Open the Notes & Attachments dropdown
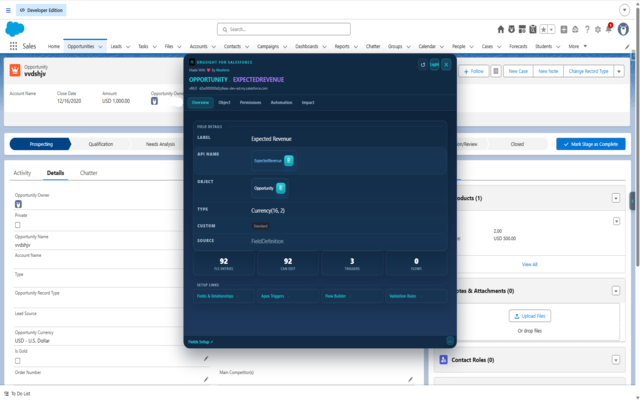640x400 pixels. [616, 291]
